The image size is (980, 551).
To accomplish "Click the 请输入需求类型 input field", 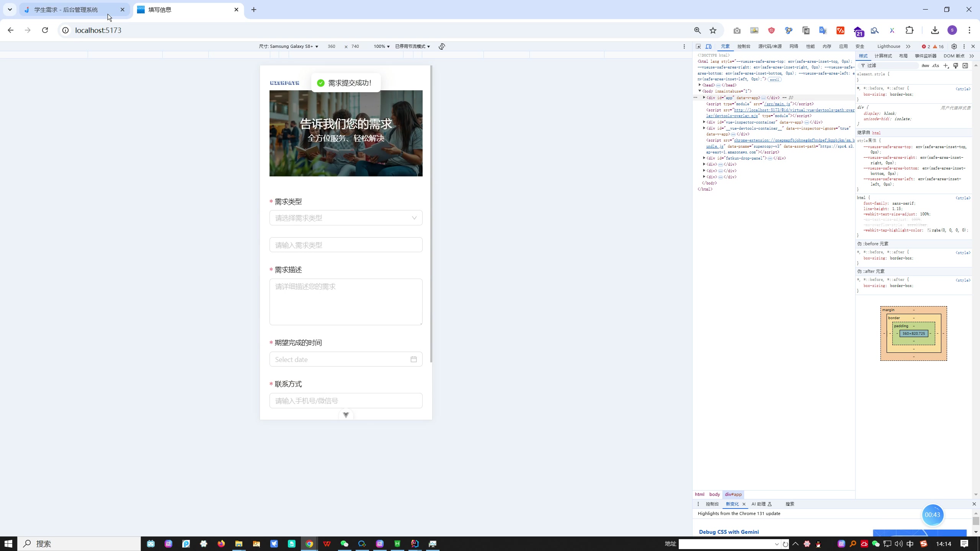I will [346, 245].
